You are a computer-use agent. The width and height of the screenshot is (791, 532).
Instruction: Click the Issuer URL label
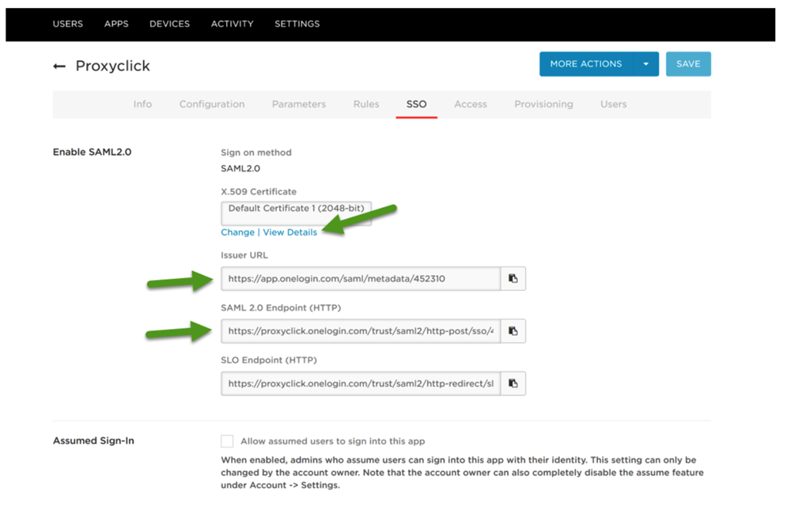tap(244, 255)
